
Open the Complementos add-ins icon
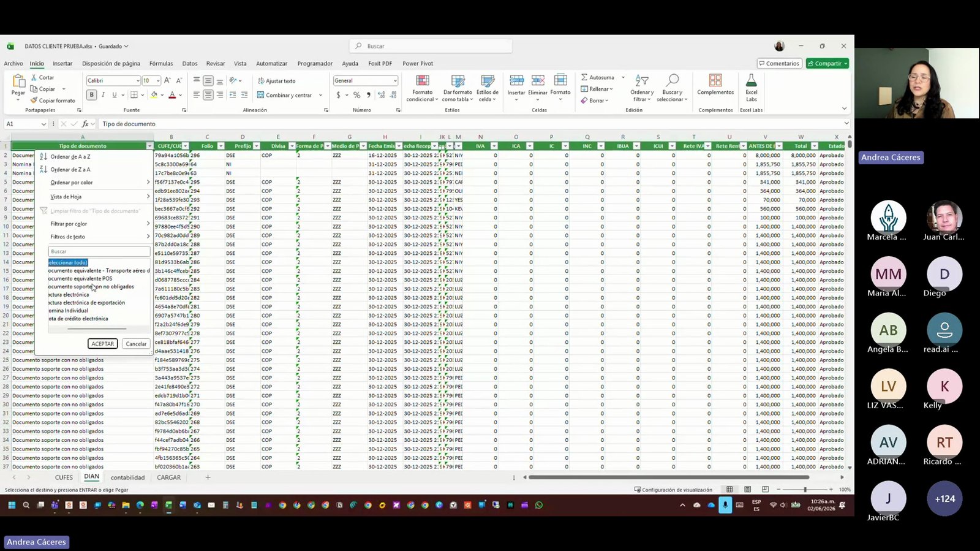[715, 81]
